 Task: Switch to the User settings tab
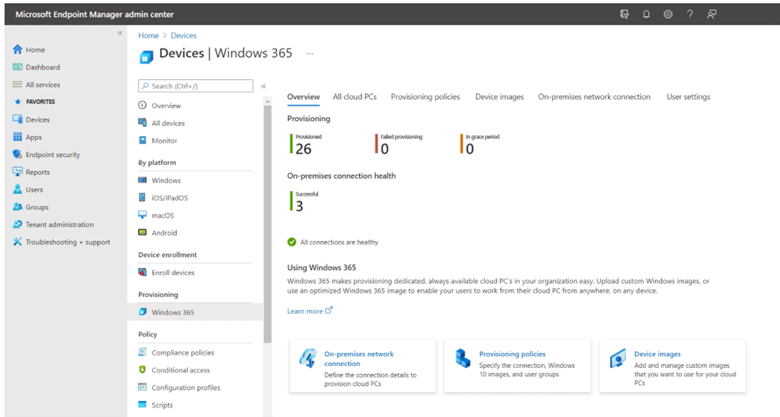[688, 97]
